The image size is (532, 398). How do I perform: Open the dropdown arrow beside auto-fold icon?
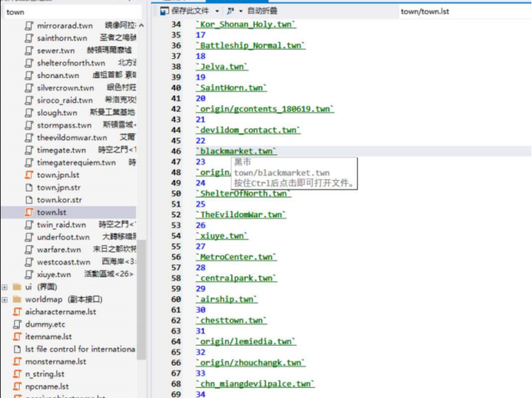coord(241,12)
